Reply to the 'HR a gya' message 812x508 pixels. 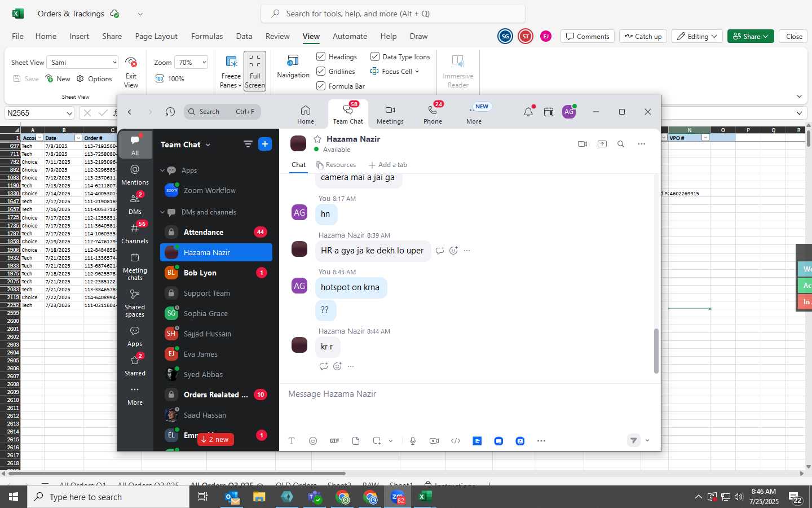[440, 251]
